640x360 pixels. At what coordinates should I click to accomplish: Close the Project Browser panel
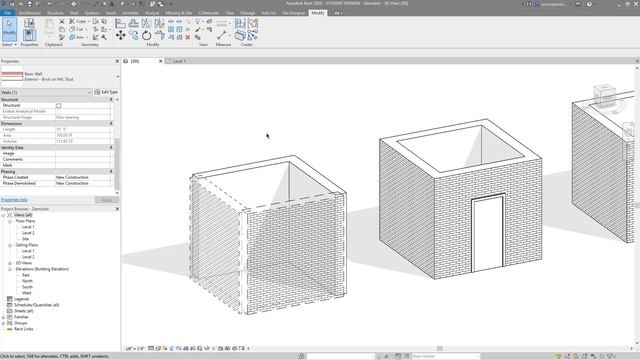[117, 209]
